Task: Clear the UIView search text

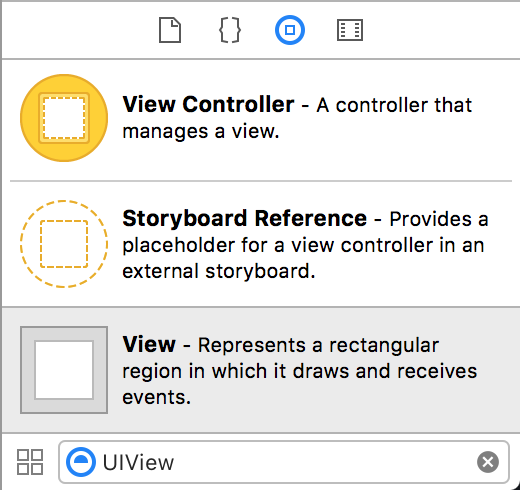Action: 488,462
